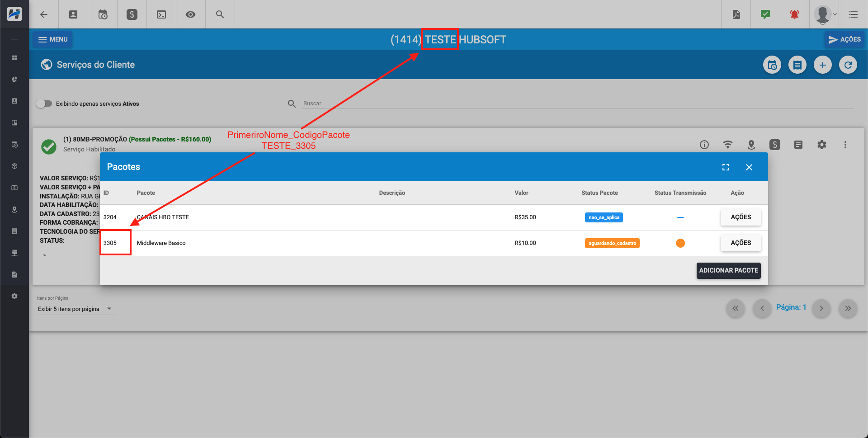This screenshot has width=868, height=438.
Task: Add a new service using the plus icon
Action: pos(823,65)
